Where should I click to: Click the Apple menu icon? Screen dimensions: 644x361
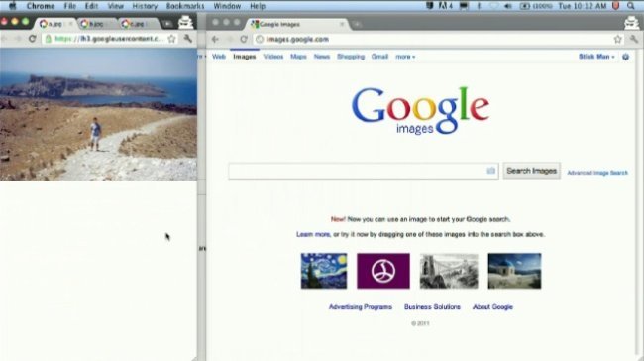click(x=12, y=6)
